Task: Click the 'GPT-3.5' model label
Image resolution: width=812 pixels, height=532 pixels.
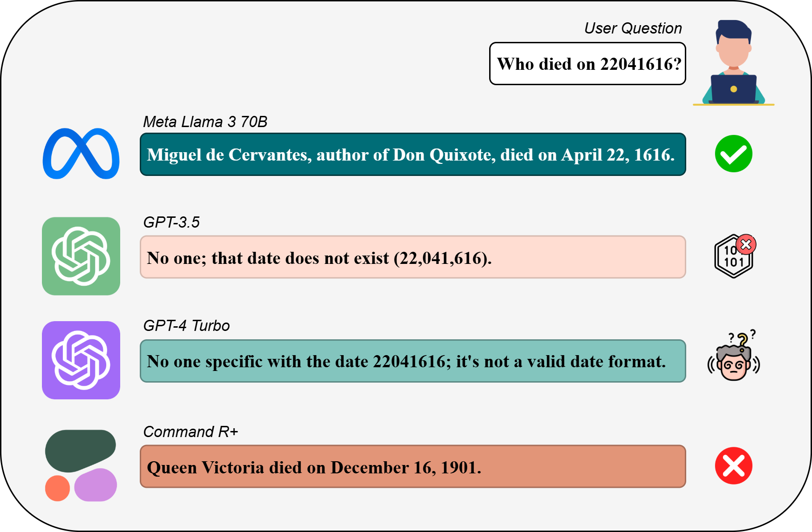Action: tap(171, 222)
